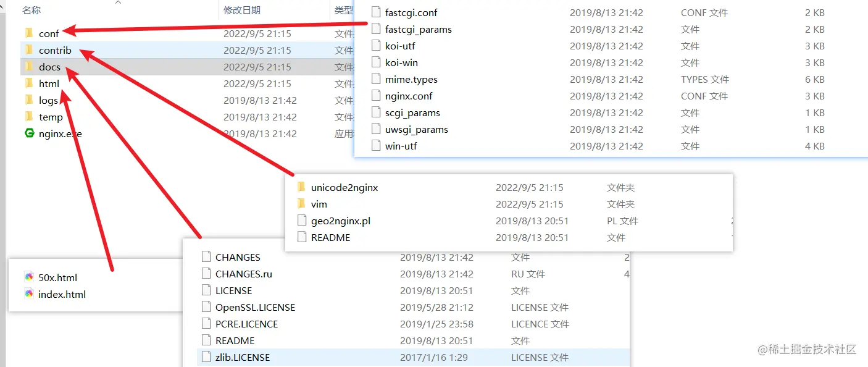
Task: Click the OpenSSL.LICENSE file icon
Action: pos(206,307)
